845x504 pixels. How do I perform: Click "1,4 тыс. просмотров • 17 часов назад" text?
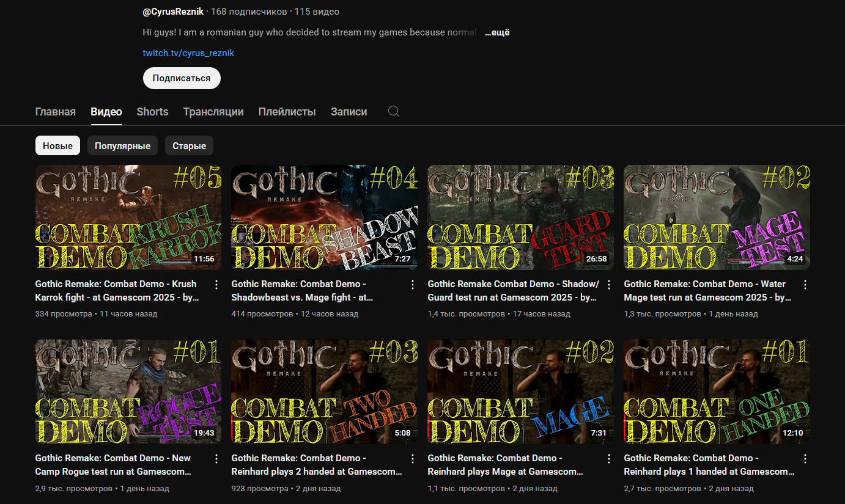pyautogui.click(x=499, y=314)
